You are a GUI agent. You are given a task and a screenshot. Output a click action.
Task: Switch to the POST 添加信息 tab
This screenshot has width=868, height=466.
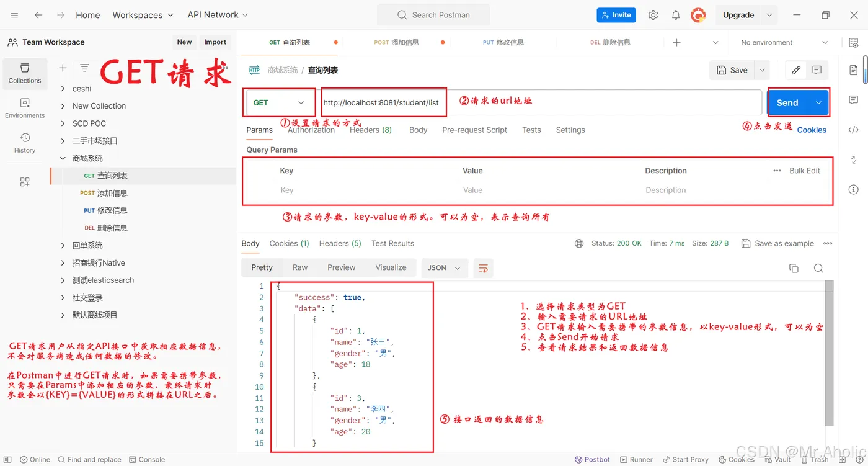[x=397, y=42]
